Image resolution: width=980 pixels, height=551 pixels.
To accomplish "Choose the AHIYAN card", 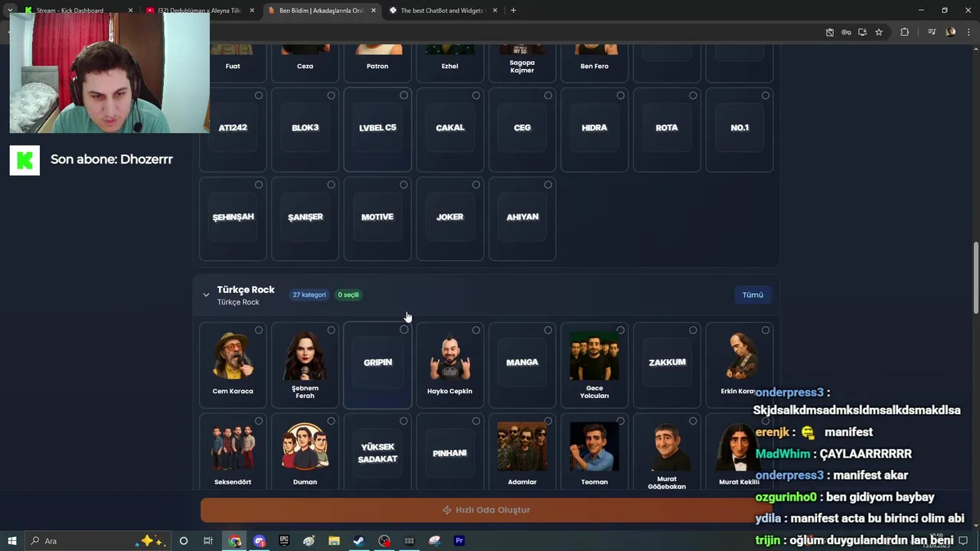I will [x=522, y=219].
